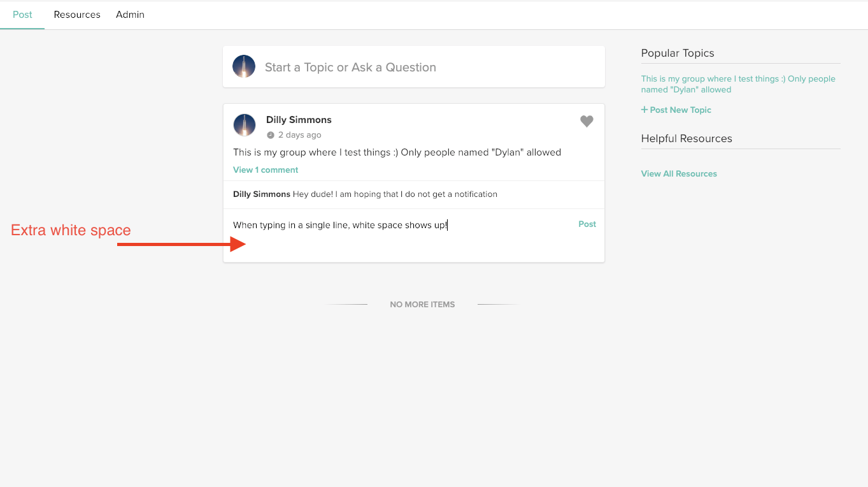Image resolution: width=868 pixels, height=487 pixels.
Task: Like Dilly Simmons' post with the heart icon
Action: [587, 121]
